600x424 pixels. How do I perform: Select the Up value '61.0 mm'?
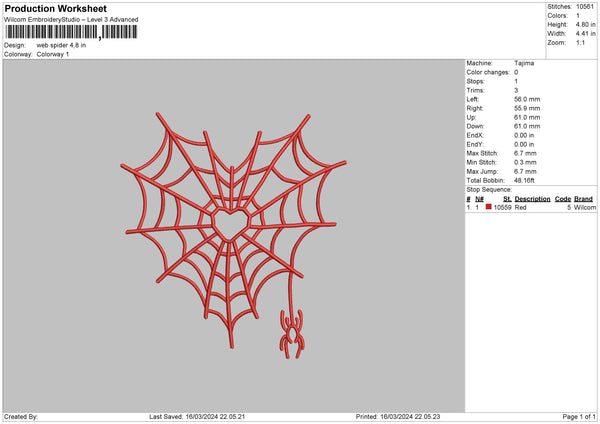[527, 117]
